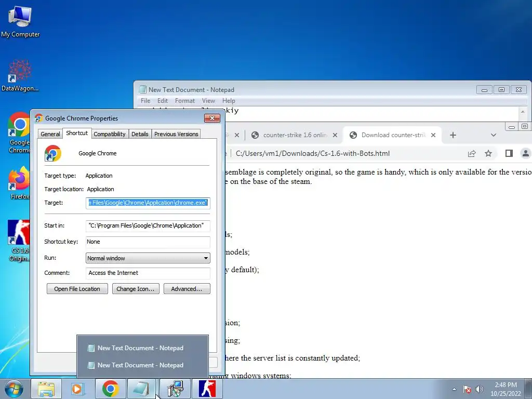Click the Counter-Strike taskbar icon
532x399 pixels.
click(207, 389)
